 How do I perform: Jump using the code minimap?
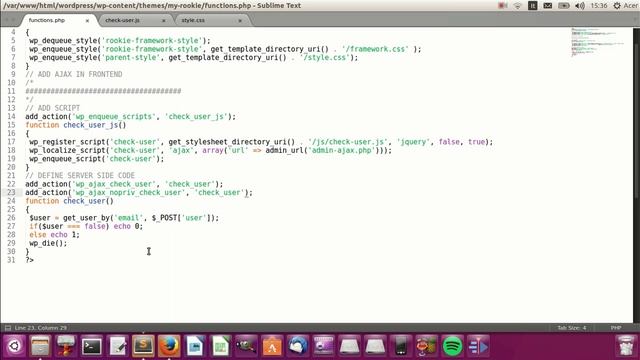pyautogui.click(x=598, y=42)
